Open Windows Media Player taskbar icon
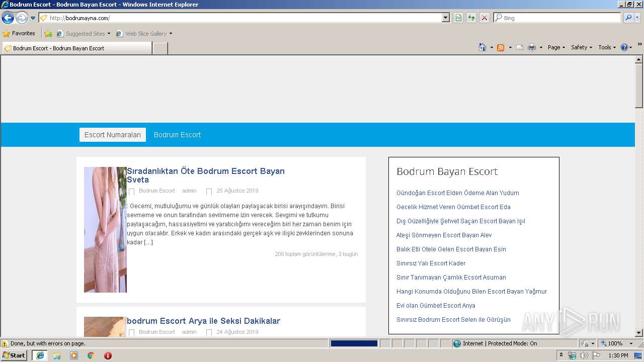644x362 pixels. 74,355
